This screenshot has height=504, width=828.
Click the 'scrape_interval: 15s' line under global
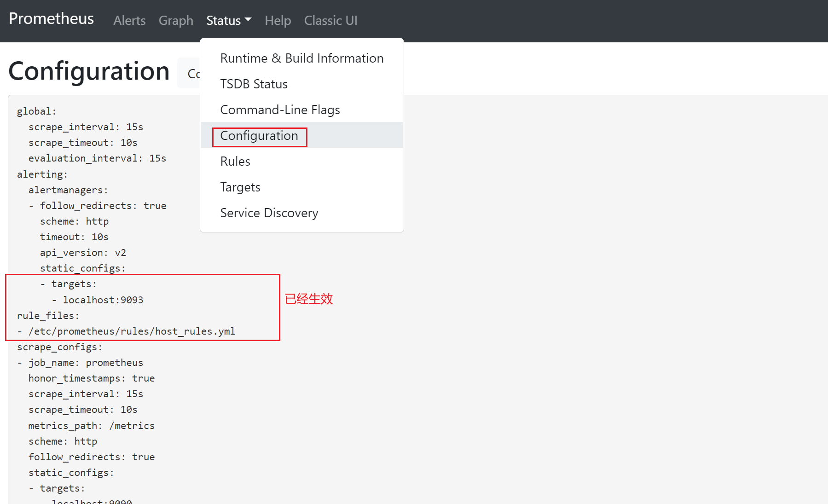tap(86, 127)
